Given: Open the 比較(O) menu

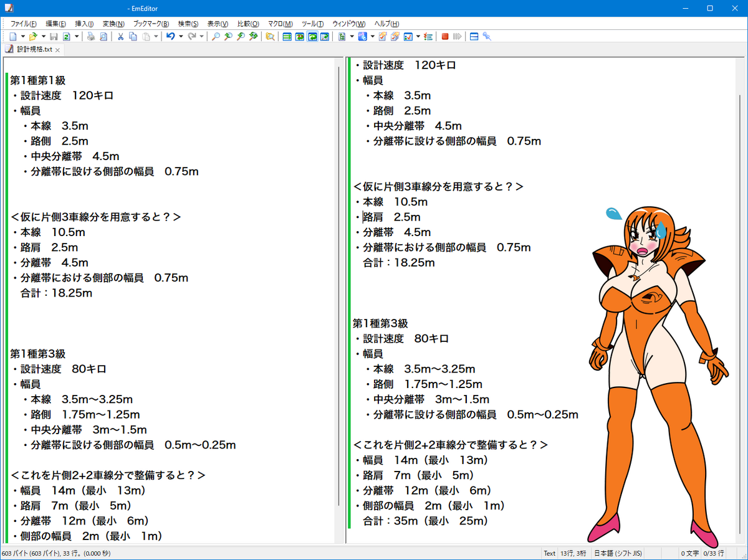Looking at the screenshot, I should (x=248, y=24).
